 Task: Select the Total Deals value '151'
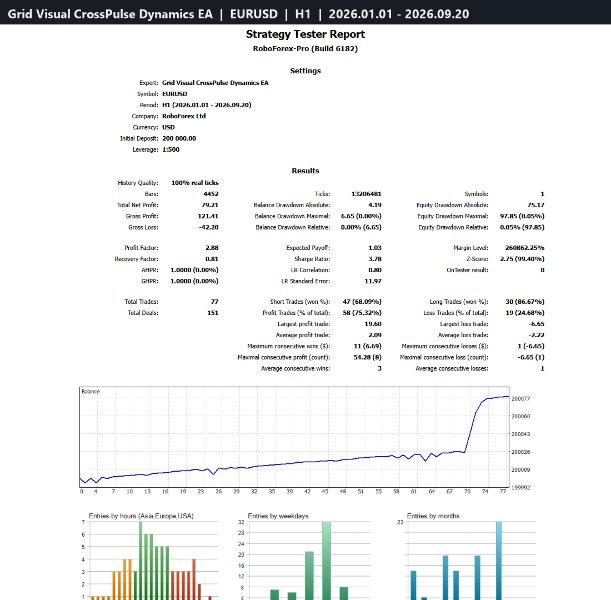coord(213,313)
